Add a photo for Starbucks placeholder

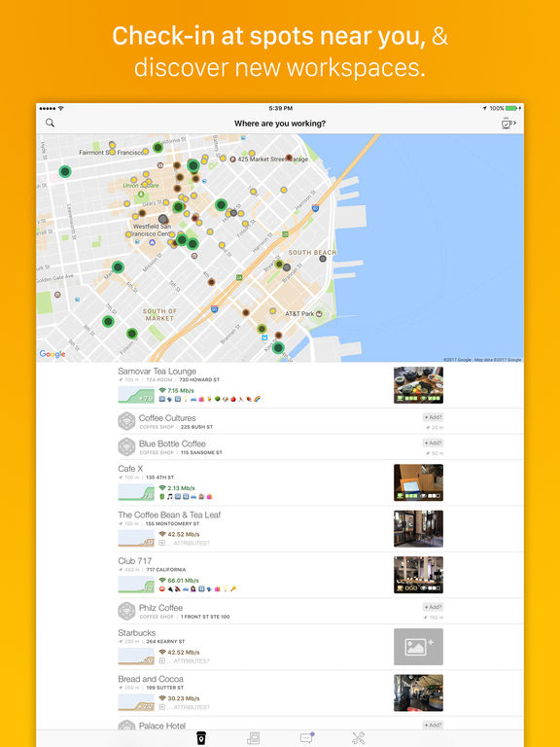[418, 647]
